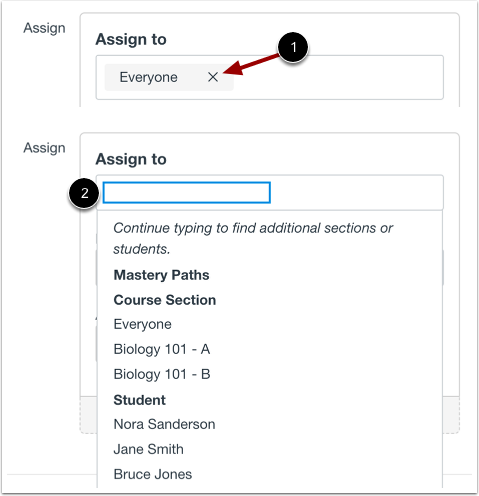Click blank area of upper Assign to box
Image resolution: width=479 pixels, height=496 pixels.
pyautogui.click(x=337, y=77)
